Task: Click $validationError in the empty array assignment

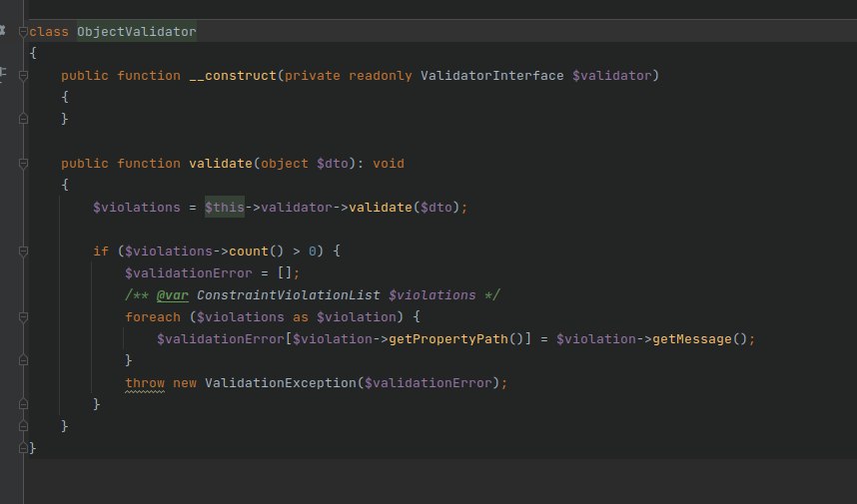Action: pos(189,273)
